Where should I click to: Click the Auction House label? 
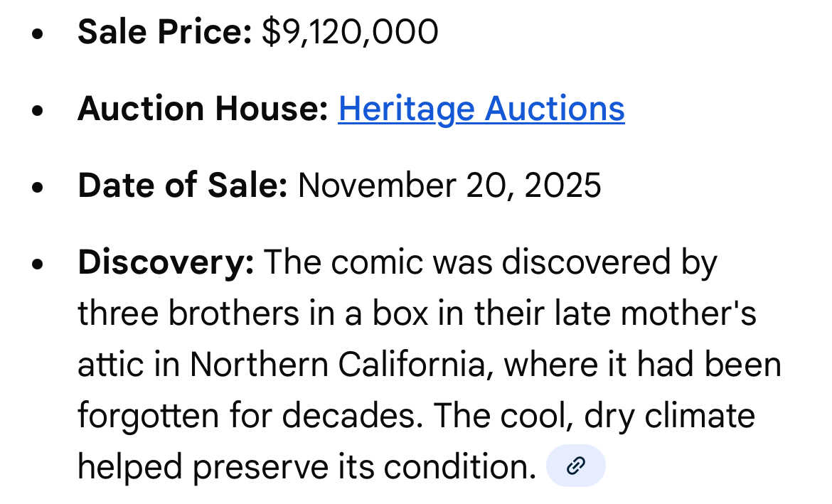click(x=203, y=109)
